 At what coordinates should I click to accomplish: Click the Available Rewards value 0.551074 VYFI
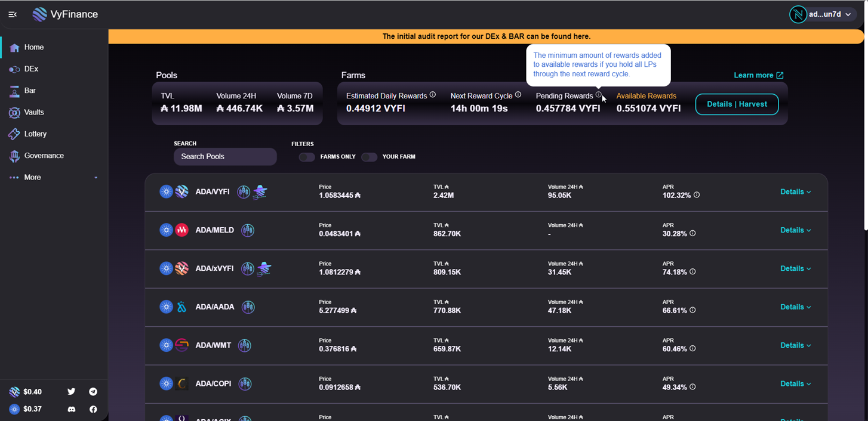point(648,109)
